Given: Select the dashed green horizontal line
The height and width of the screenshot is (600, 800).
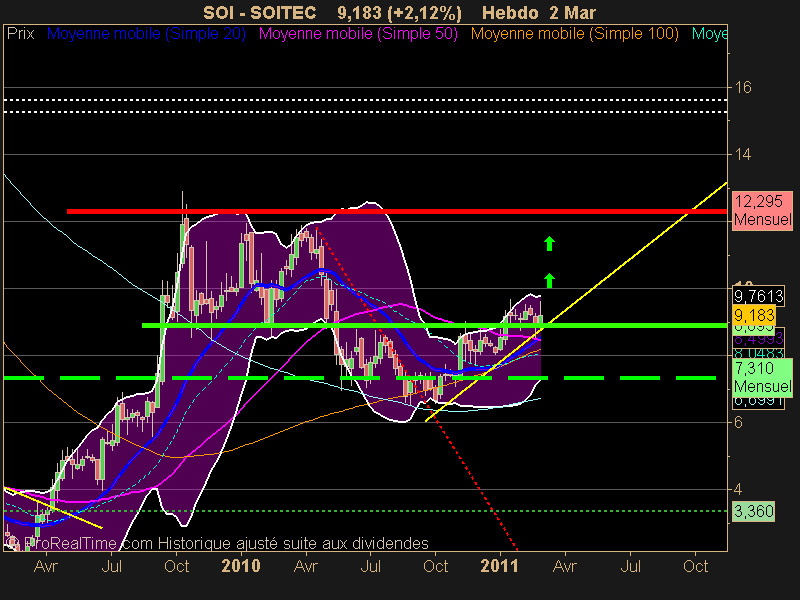Looking at the screenshot, I should pos(359,378).
